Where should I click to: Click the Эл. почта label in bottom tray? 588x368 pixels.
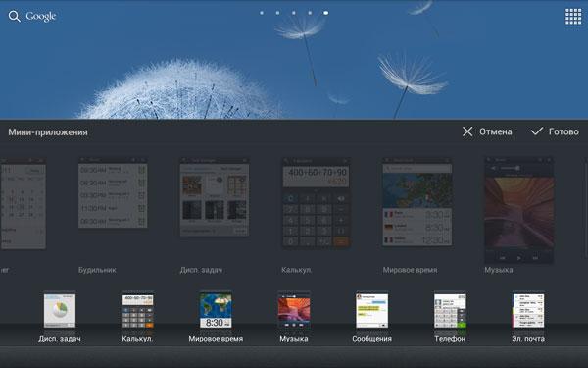click(x=528, y=339)
